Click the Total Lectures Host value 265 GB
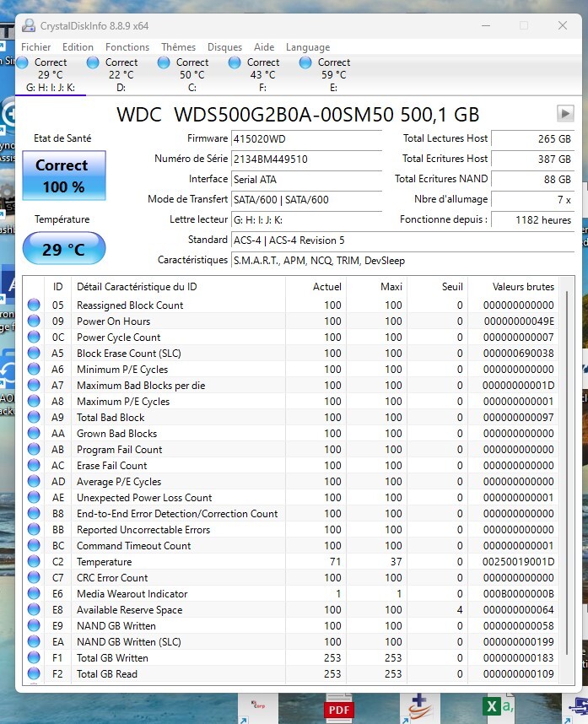The height and width of the screenshot is (724, 588). [532, 139]
